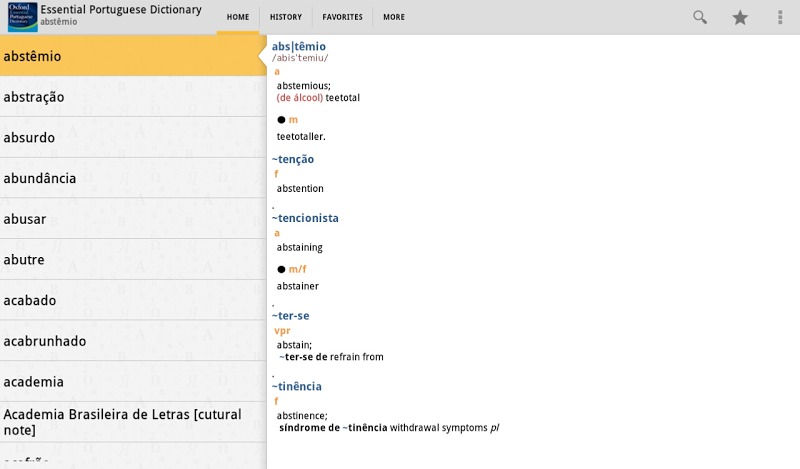
Task: Select abutre in the word list
Action: (132, 260)
